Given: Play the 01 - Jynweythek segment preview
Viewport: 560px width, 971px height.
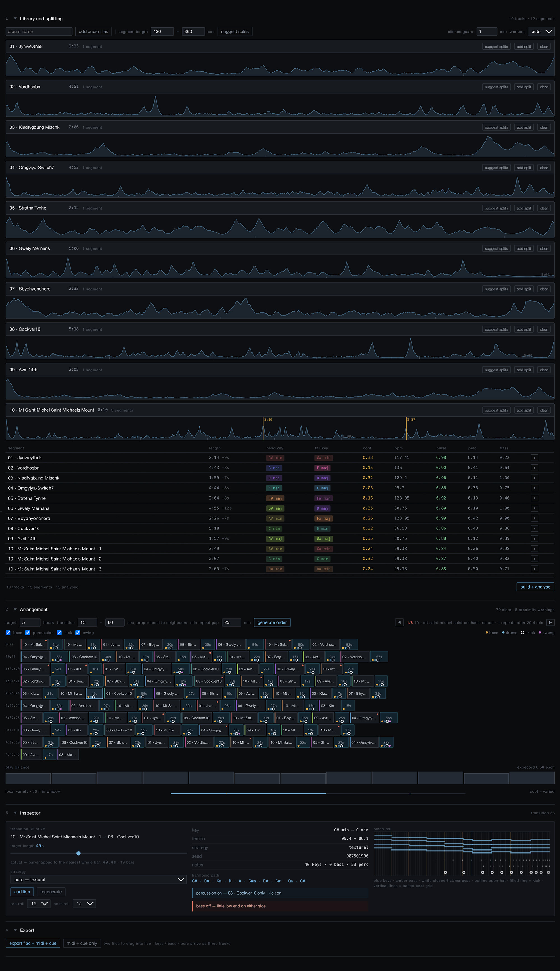Looking at the screenshot, I should (x=534, y=458).
